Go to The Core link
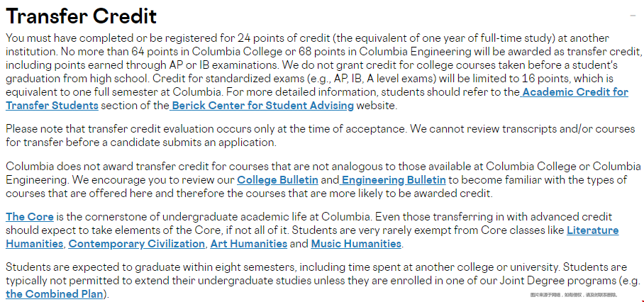This screenshot has height=302, width=644. pyautogui.click(x=30, y=217)
